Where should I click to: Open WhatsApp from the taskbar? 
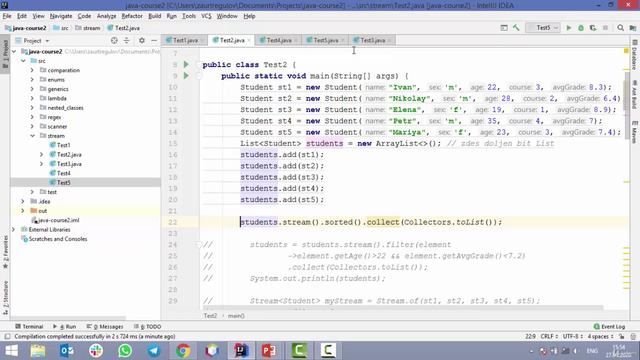click(x=125, y=351)
